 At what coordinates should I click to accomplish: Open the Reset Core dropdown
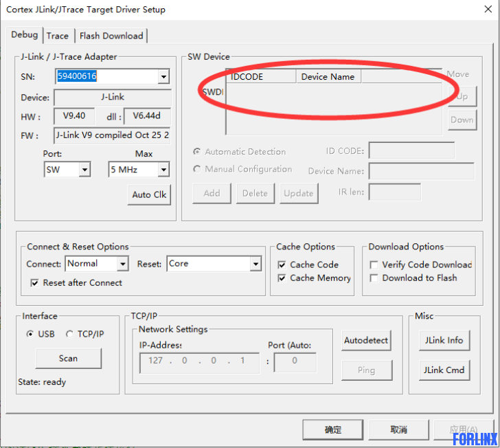(255, 264)
